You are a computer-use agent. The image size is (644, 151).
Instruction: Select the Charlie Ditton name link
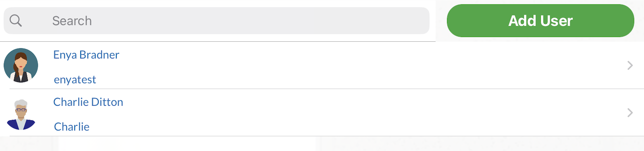[88, 102]
